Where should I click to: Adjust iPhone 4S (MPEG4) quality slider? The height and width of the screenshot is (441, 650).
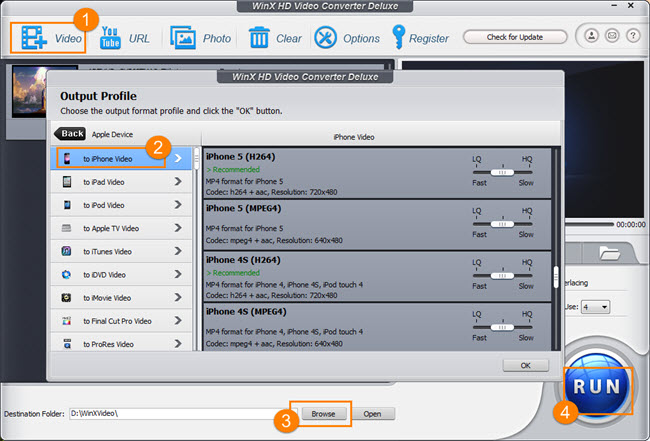(502, 327)
